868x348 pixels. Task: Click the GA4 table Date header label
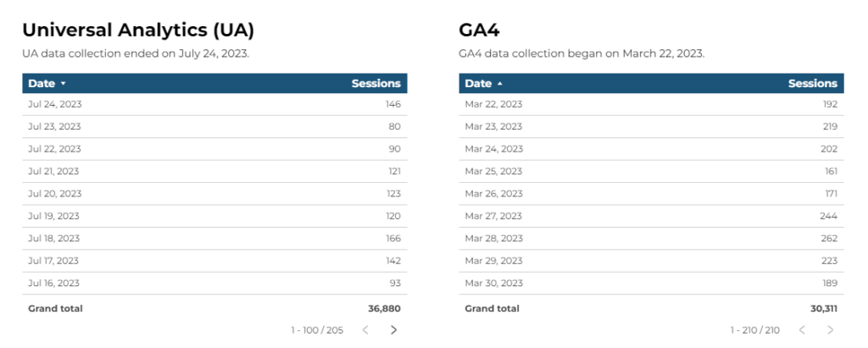pos(478,84)
